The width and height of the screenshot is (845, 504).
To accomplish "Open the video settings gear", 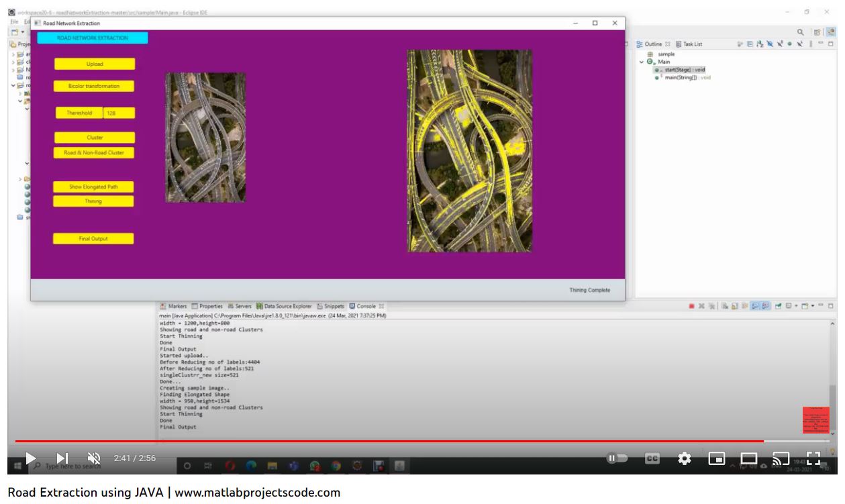I will pos(684,458).
